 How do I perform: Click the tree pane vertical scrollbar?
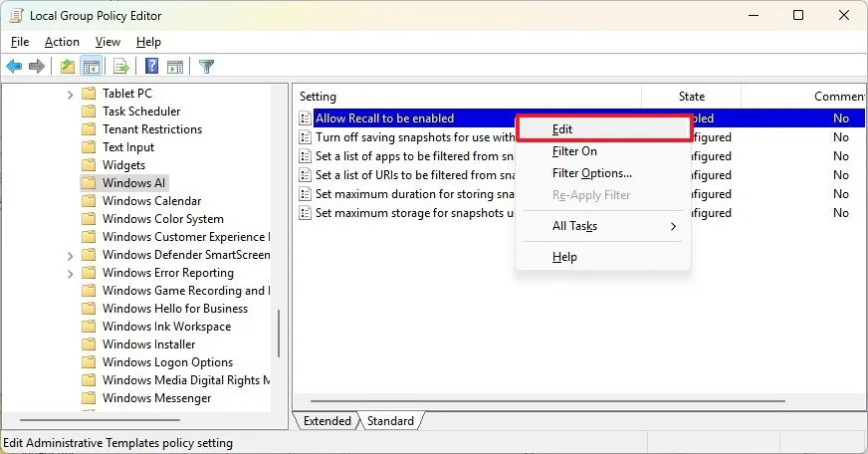pos(279,334)
